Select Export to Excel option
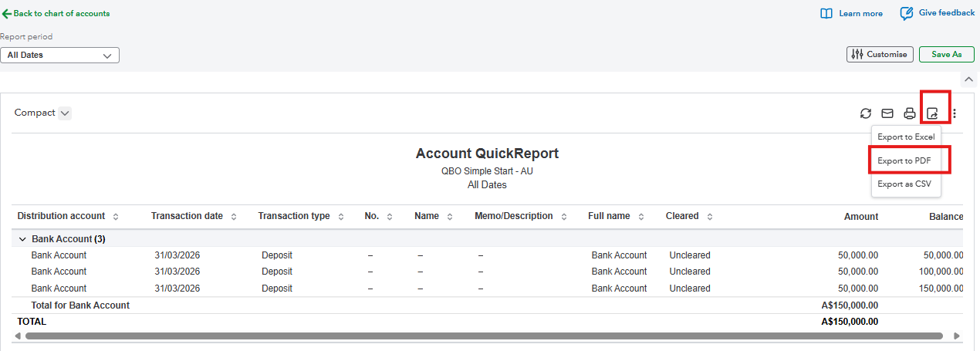This screenshot has width=980, height=351. (906, 137)
